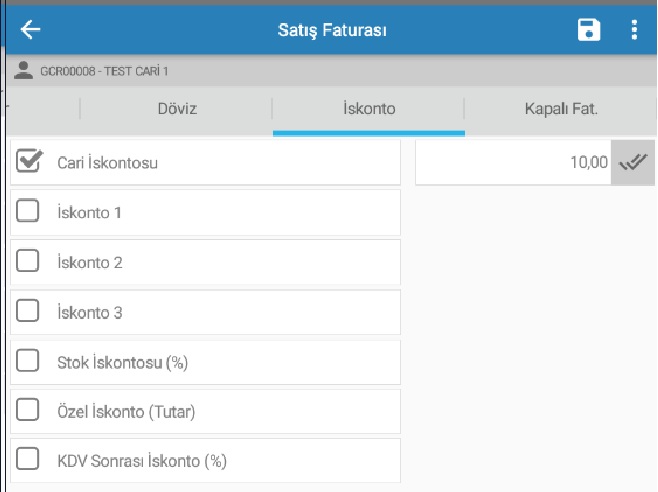Viewport: 658px width, 492px height.
Task: Select the Cari İskontosu row label
Action: 107,163
